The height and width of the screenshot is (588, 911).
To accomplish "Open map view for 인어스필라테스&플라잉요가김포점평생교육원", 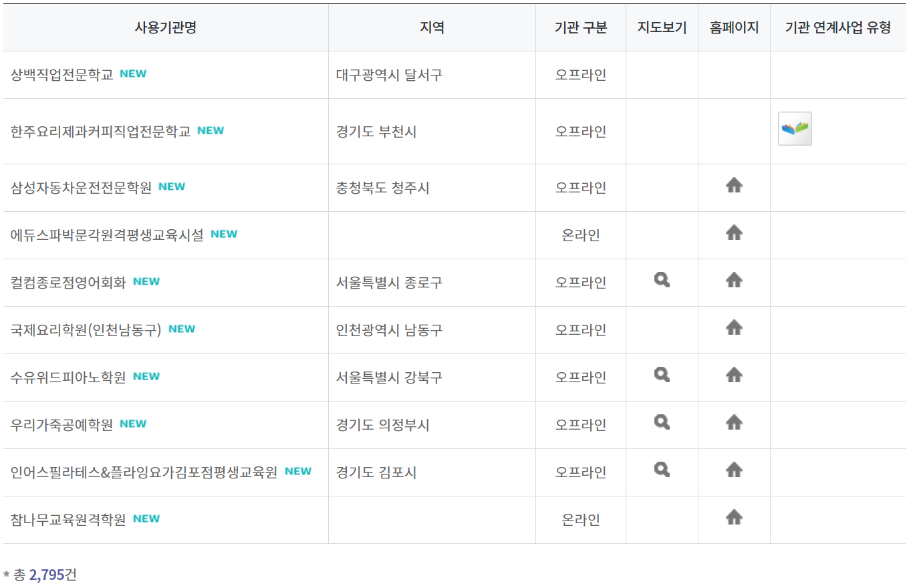I will pyautogui.click(x=661, y=470).
